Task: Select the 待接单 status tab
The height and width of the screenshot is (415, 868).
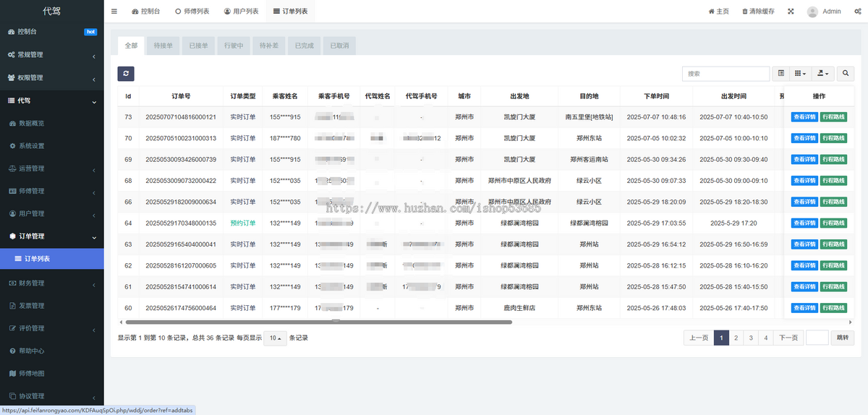Action: pyautogui.click(x=163, y=46)
